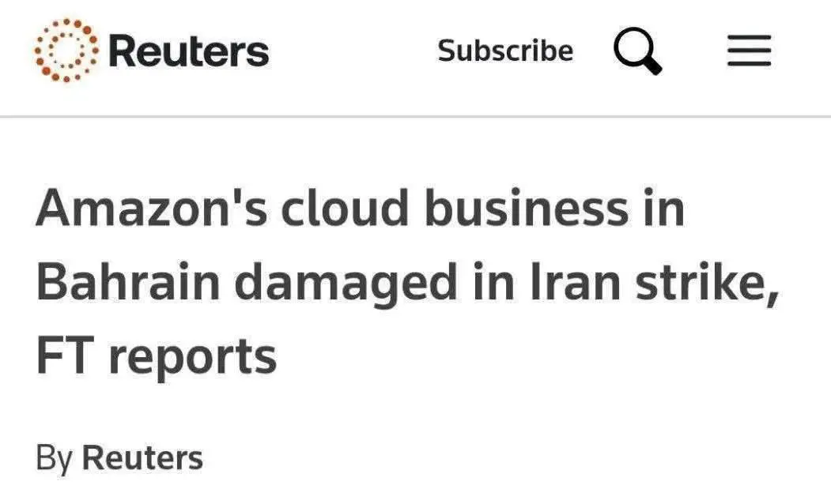Click the word "in" ending the first headline line
831x504 pixels.
pyautogui.click(x=663, y=210)
